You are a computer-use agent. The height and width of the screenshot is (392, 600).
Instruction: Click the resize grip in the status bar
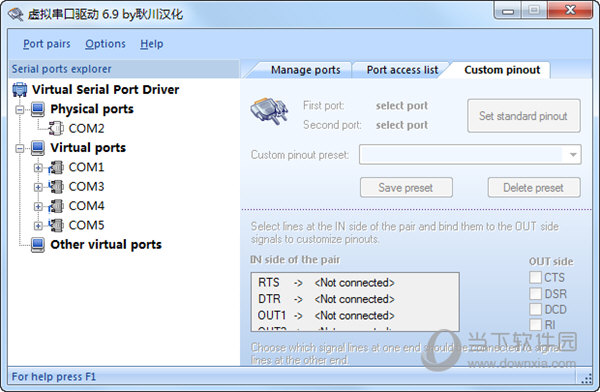[586, 379]
